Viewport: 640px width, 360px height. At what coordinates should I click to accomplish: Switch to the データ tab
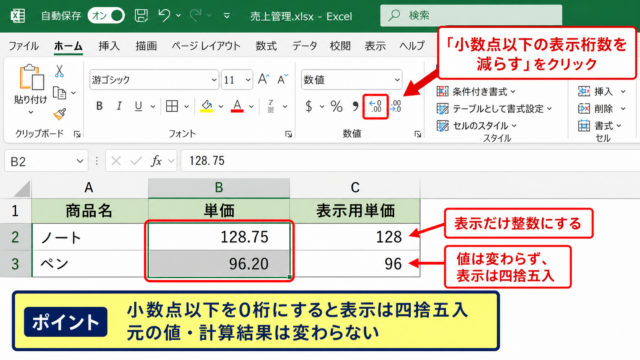click(x=304, y=46)
